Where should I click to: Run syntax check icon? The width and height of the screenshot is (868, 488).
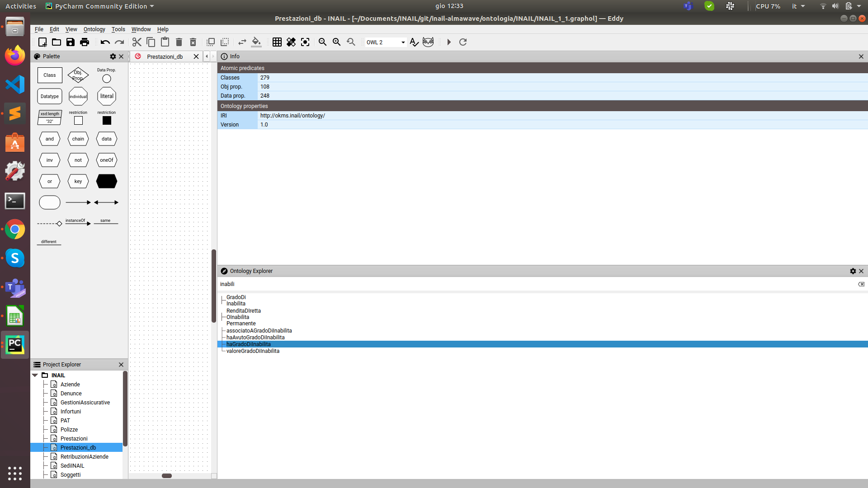414,42
